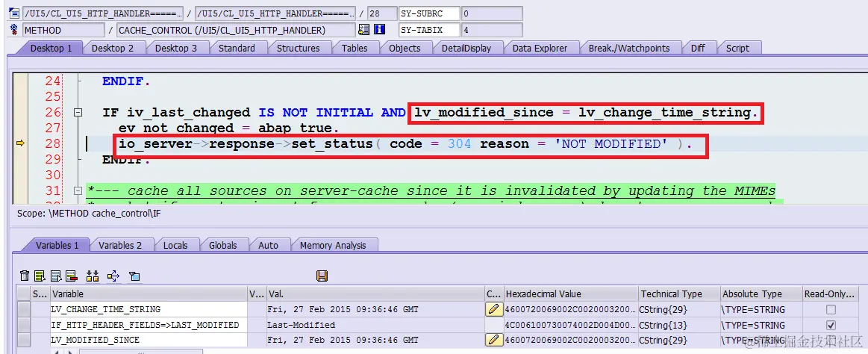868x354 pixels.
Task: Click the orange save floppy disk icon
Action: pyautogui.click(x=322, y=276)
